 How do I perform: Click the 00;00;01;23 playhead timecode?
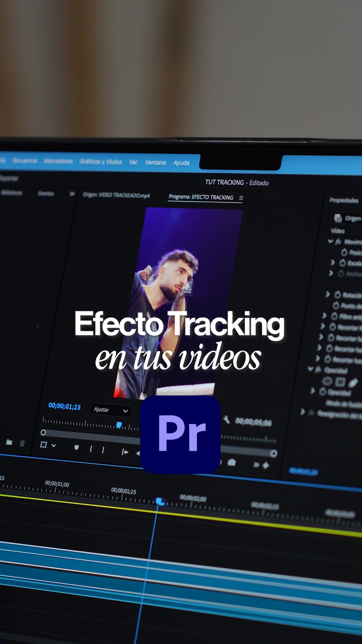point(64,406)
